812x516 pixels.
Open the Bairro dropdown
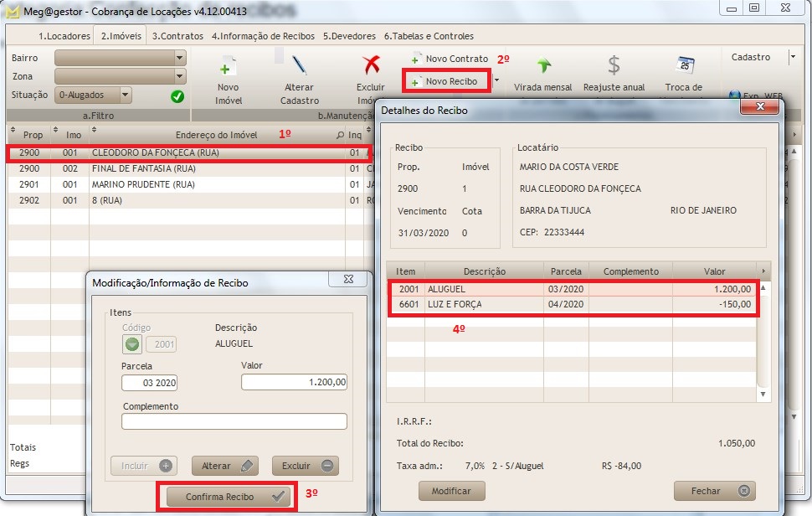point(180,58)
